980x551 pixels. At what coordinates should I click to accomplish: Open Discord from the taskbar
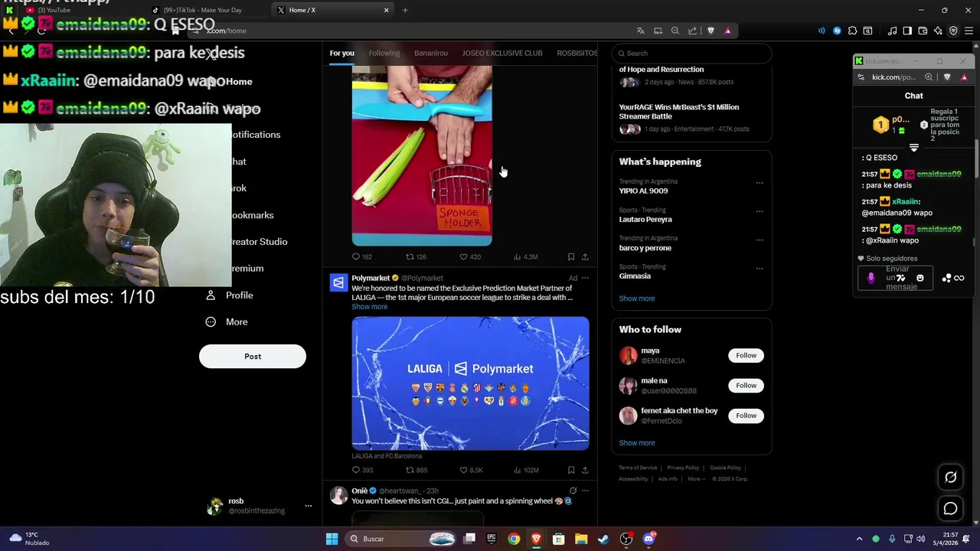coord(648,539)
